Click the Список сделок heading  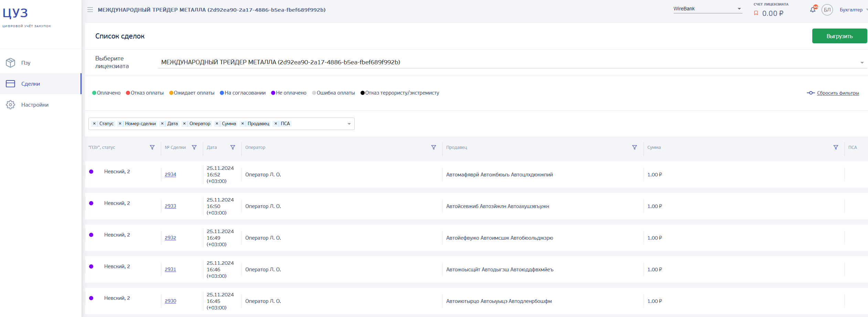point(120,36)
